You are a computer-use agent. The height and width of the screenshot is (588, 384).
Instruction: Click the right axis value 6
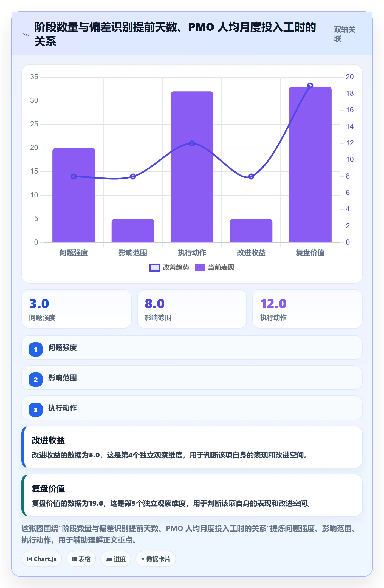pos(348,193)
